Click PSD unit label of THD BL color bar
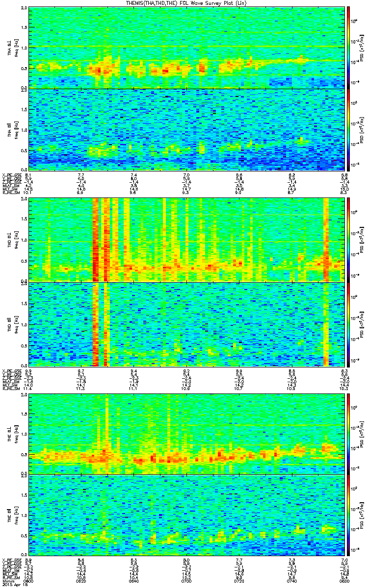Image resolution: width=368 pixels, height=588 pixels. tap(362, 240)
